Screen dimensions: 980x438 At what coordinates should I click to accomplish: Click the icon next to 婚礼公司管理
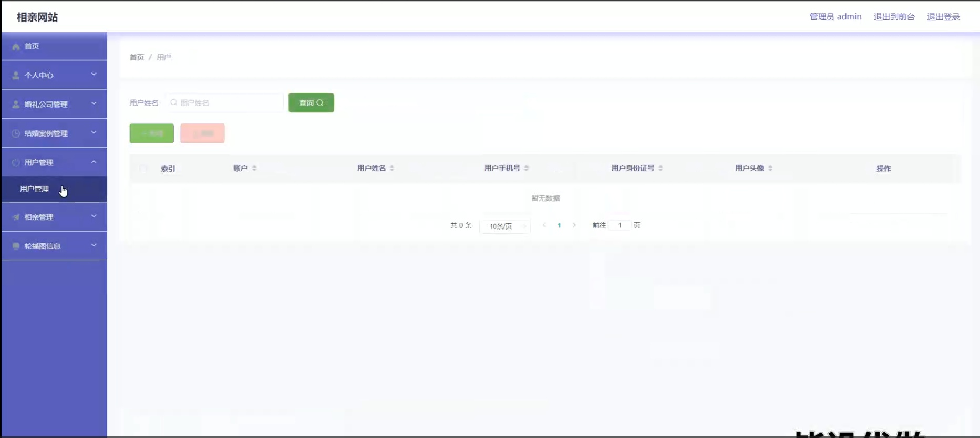[16, 104]
